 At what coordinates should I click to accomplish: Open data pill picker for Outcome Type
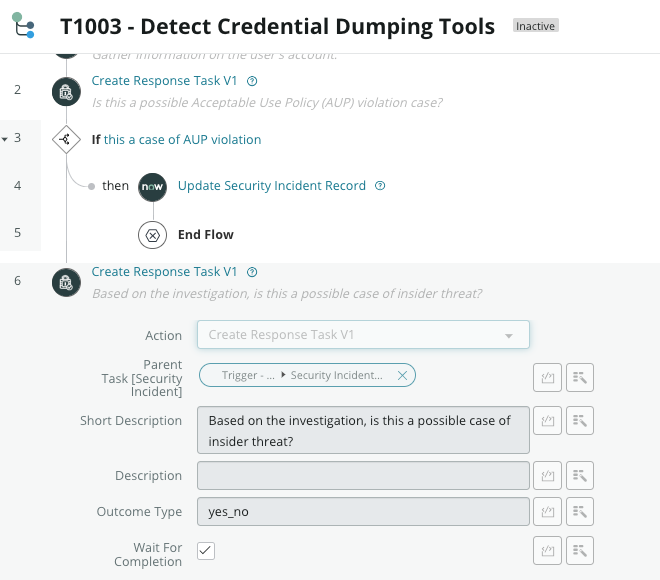point(580,511)
